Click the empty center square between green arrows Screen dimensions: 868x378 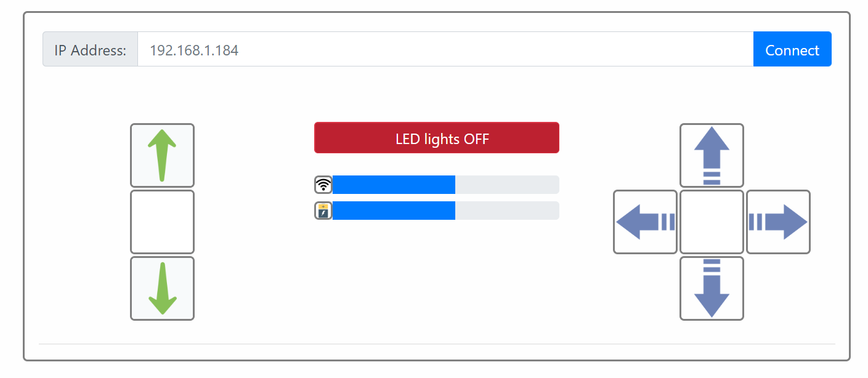click(x=162, y=222)
